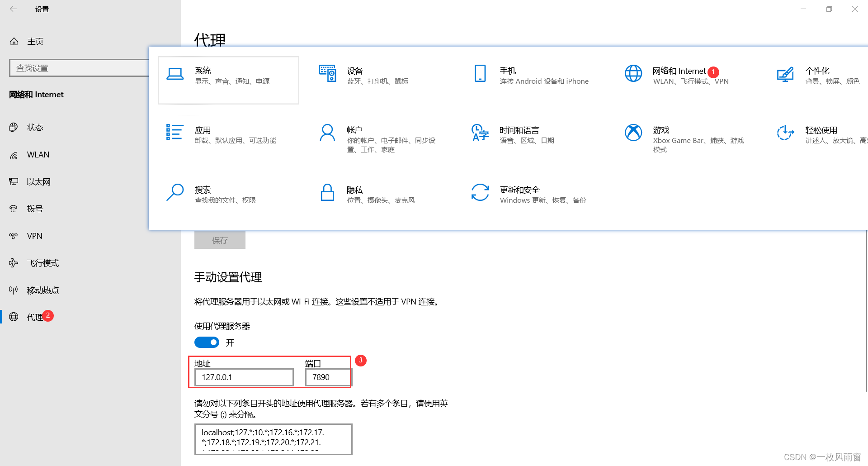Click the 状态 status globe icon
The height and width of the screenshot is (466, 868).
14,127
